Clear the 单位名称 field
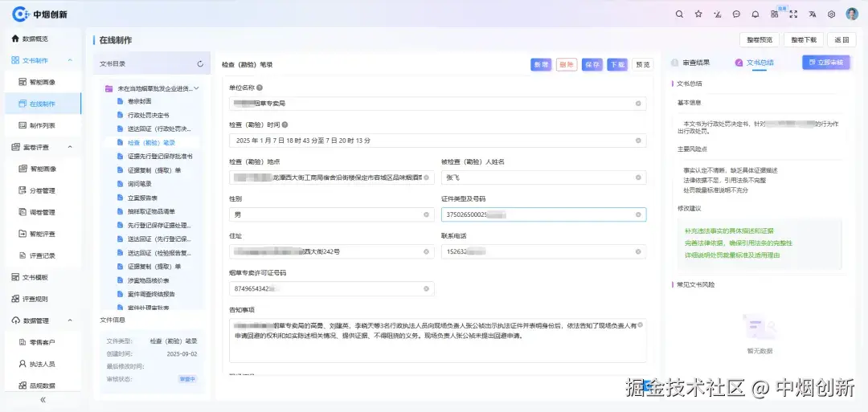This screenshot has width=868, height=412. (637, 104)
